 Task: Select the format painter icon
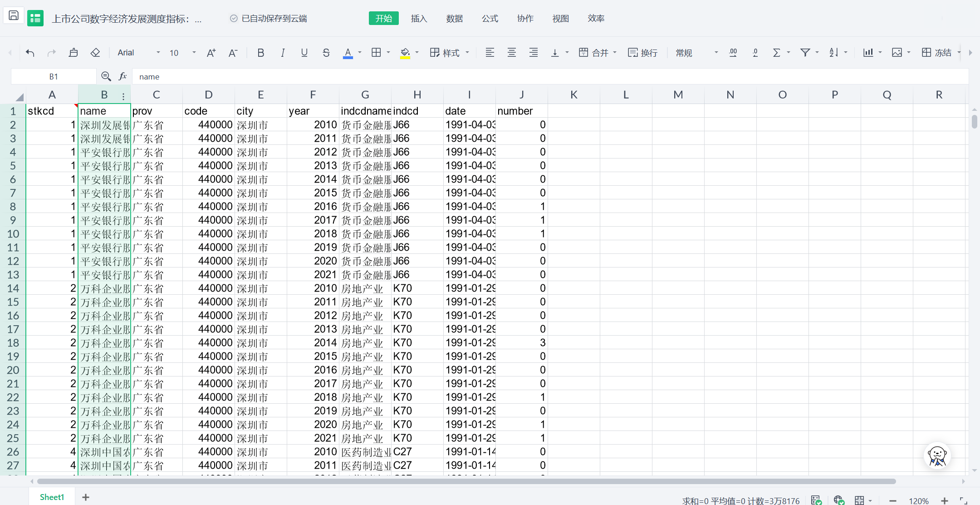(73, 53)
